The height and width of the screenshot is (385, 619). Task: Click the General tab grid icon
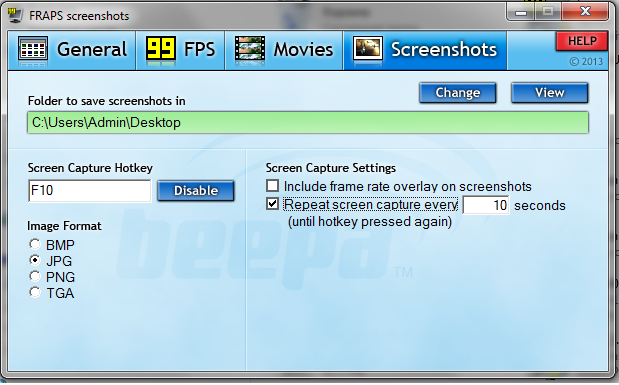[33, 49]
